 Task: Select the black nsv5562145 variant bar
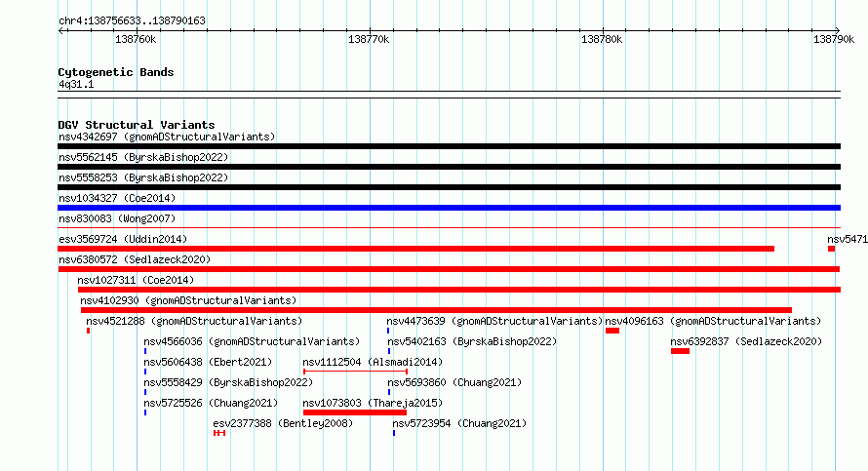pos(449,167)
